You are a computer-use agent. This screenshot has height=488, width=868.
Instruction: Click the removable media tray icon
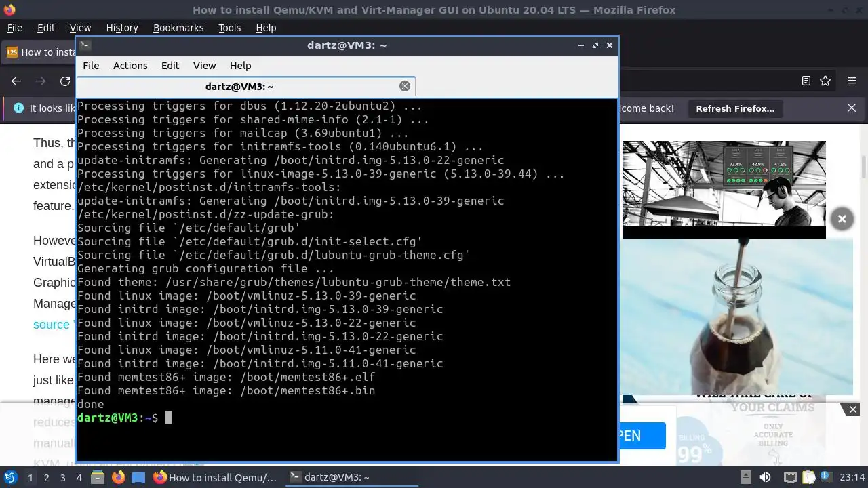[745, 477]
